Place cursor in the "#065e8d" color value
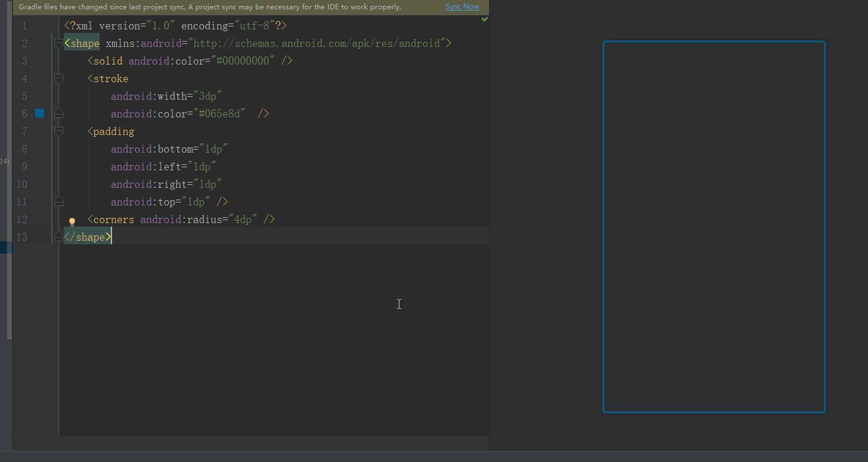The height and width of the screenshot is (462, 868). [x=219, y=114]
